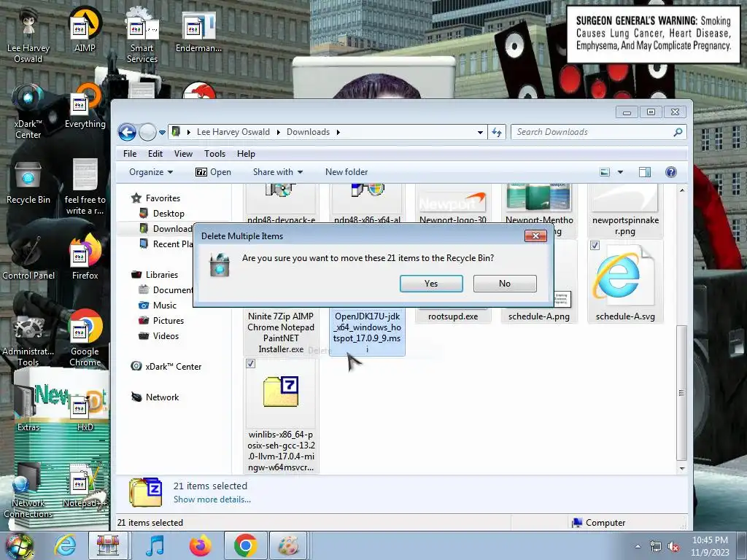This screenshot has width=747, height=560.
Task: Open Music library in navigation pane
Action: pos(164,306)
